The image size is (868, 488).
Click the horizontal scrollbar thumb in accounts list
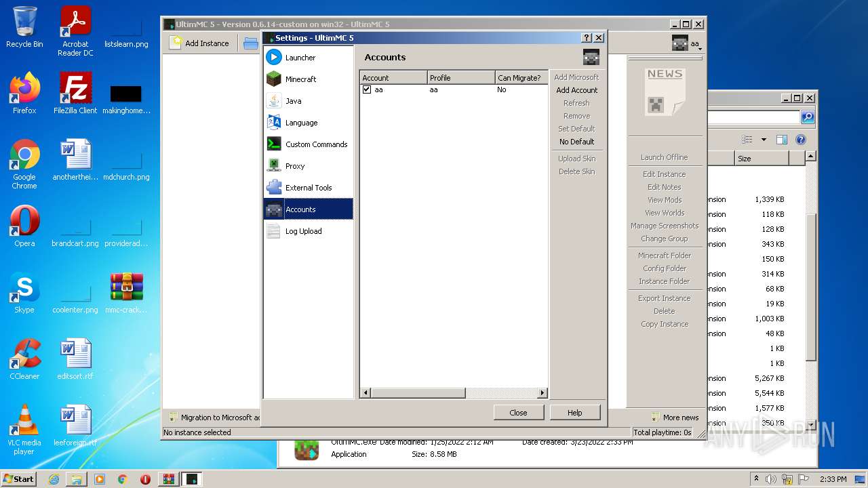coord(418,392)
